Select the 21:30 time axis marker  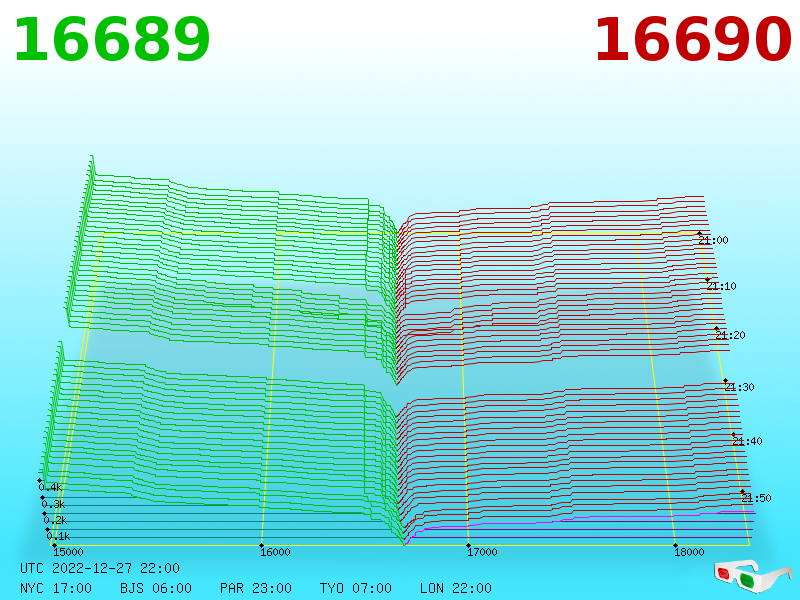pos(739,387)
